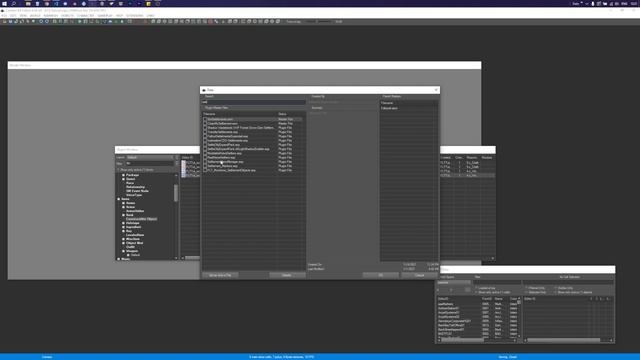
Task: Tick checkbox for Settlement_Markers.esp
Action: tap(205, 166)
